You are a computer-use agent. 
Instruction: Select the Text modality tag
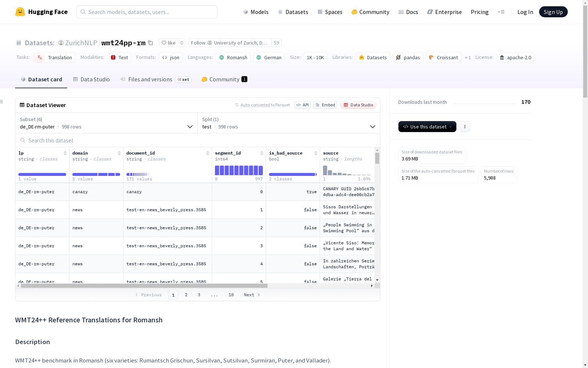coord(119,57)
